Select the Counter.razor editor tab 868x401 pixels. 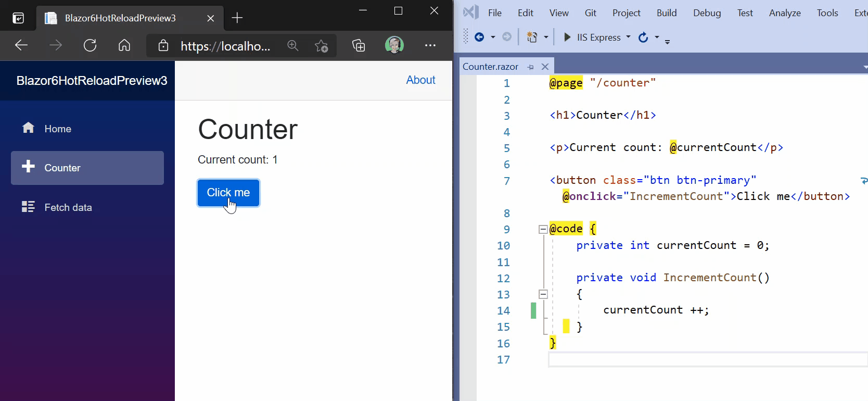click(490, 67)
